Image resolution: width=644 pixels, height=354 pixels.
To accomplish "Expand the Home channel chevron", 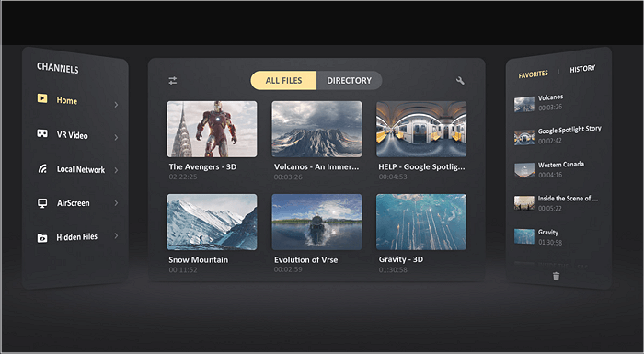I will [116, 105].
